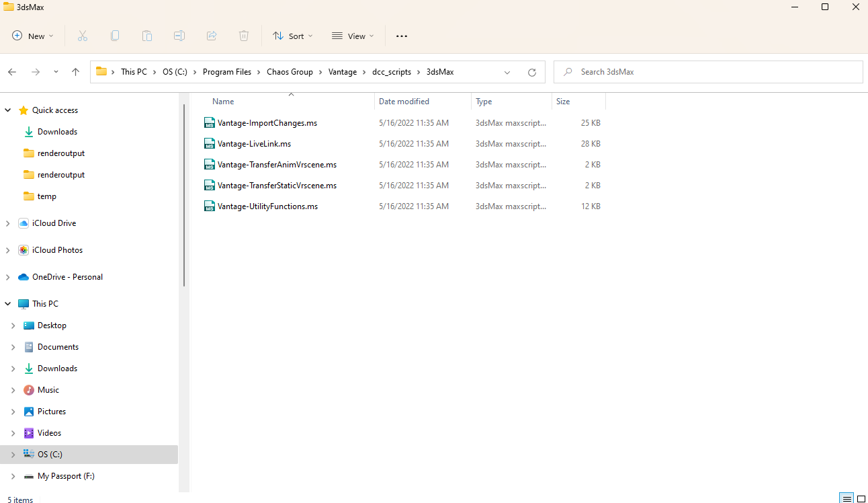Click the iCloud Photos icon
This screenshot has height=503, width=868.
(24, 250)
